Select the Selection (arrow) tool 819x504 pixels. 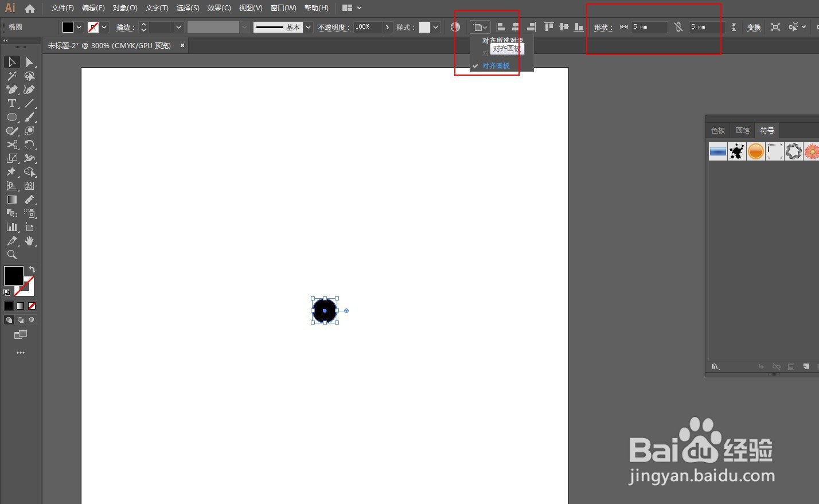12,62
